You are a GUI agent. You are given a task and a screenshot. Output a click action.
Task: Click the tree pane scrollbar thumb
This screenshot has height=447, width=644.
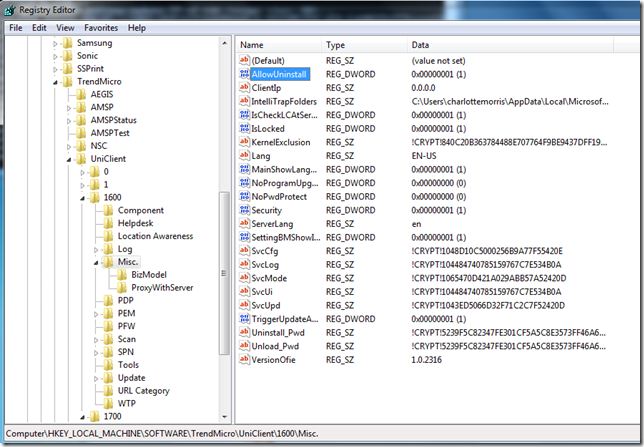coord(224,273)
